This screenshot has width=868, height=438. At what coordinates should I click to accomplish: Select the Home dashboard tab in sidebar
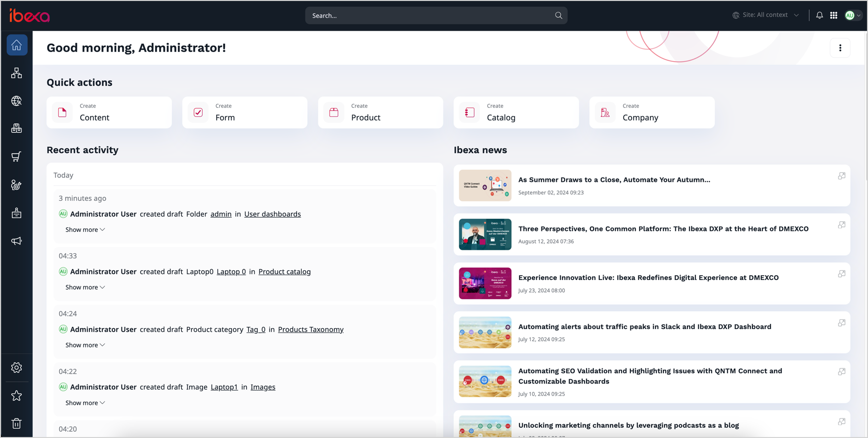coord(17,45)
